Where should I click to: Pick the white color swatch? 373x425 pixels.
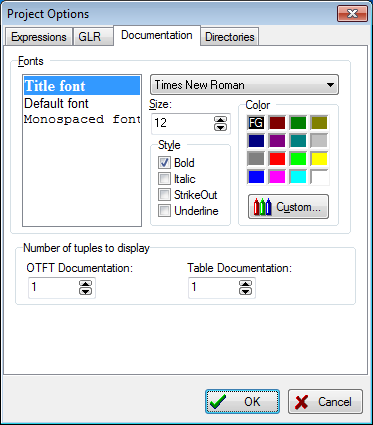click(x=319, y=177)
